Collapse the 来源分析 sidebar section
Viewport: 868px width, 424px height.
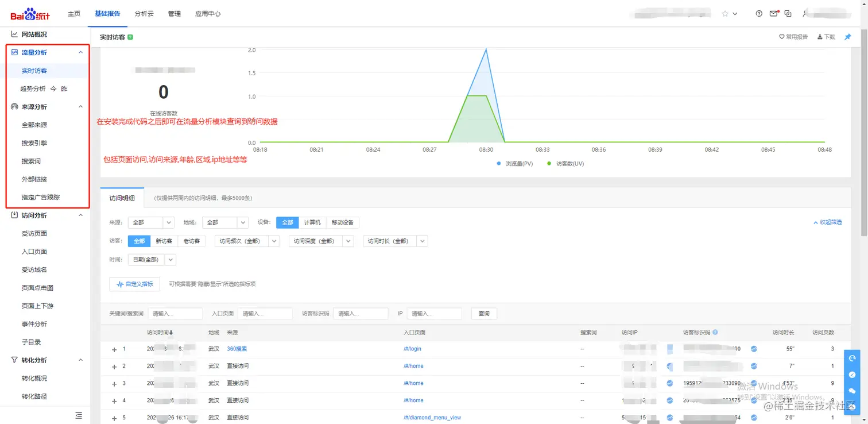(80, 107)
